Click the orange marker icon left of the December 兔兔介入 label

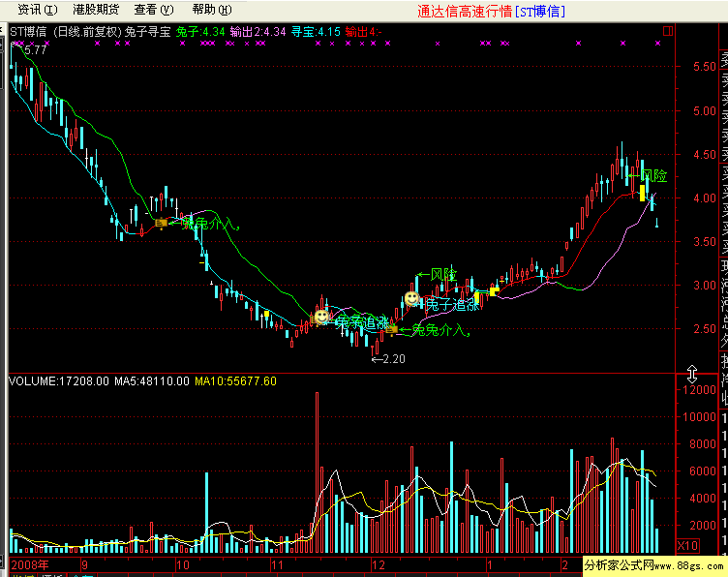[391, 329]
